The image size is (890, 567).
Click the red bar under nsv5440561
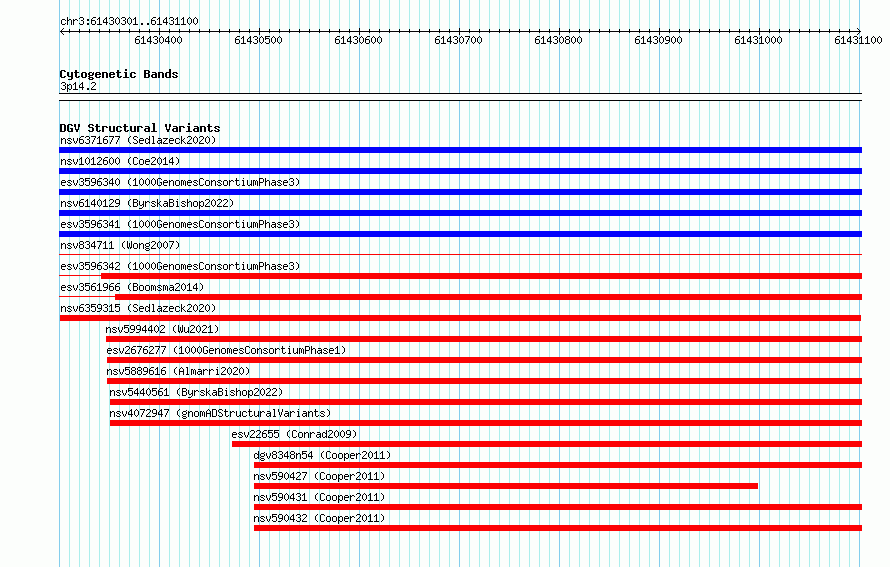tap(486, 402)
